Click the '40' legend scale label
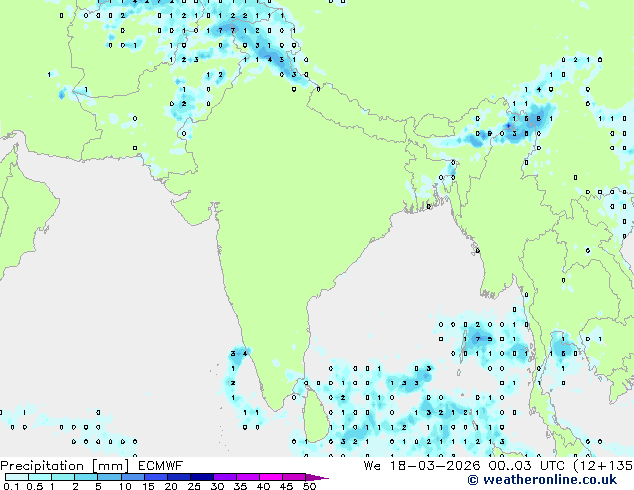The image size is (634, 490). [x=264, y=486]
